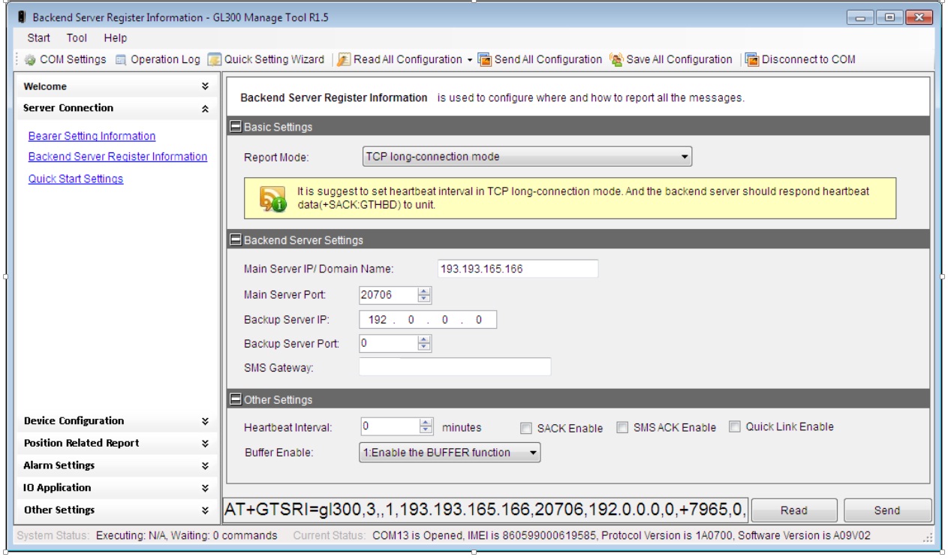948x560 pixels.
Task: Click Read All Configuration toolbar icon
Action: tap(344, 59)
